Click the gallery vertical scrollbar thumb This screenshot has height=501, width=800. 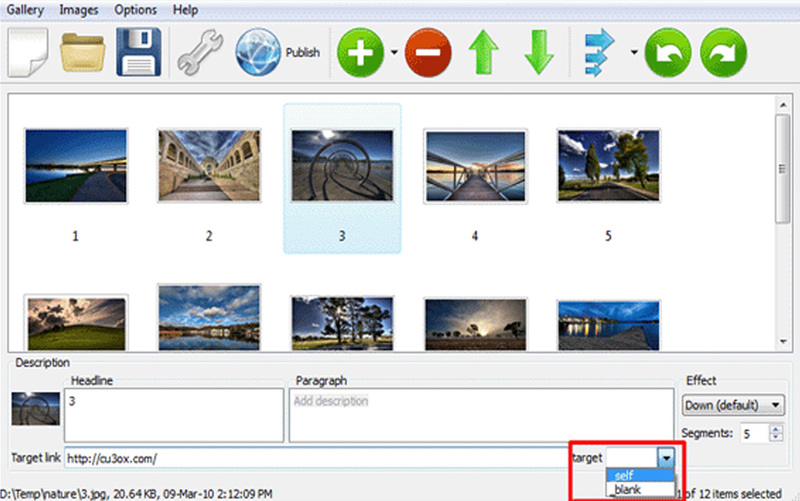(x=783, y=168)
